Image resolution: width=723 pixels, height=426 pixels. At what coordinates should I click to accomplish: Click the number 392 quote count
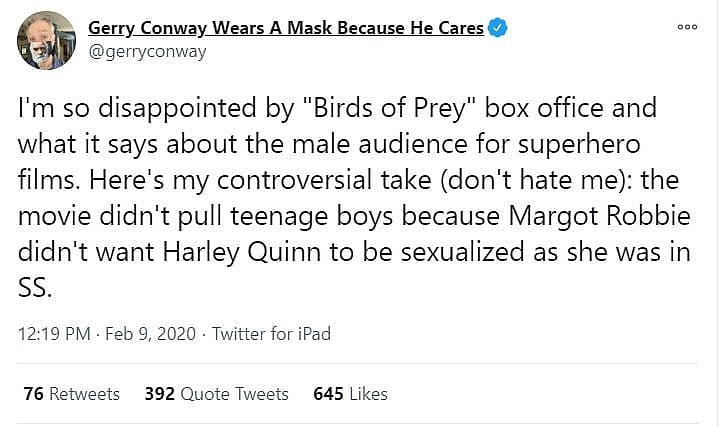click(160, 394)
